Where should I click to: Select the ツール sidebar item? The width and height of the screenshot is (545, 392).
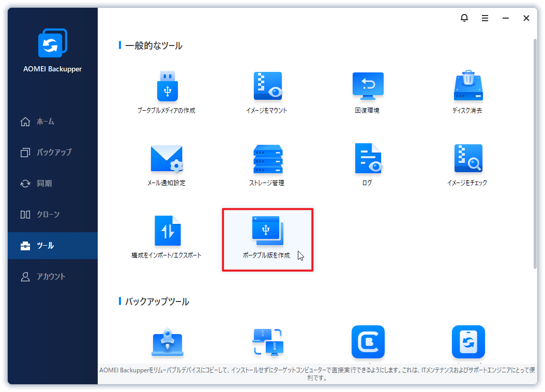(x=53, y=246)
